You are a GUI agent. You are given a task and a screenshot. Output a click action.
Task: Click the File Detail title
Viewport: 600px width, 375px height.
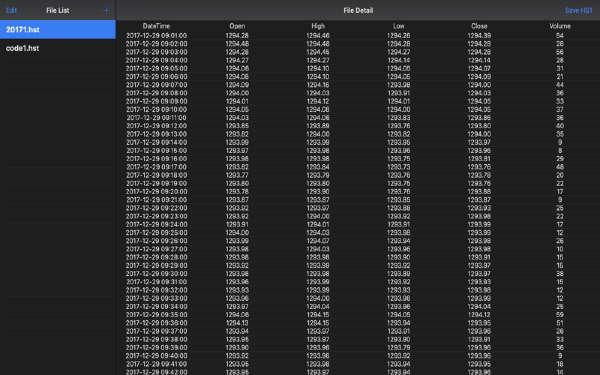click(358, 11)
